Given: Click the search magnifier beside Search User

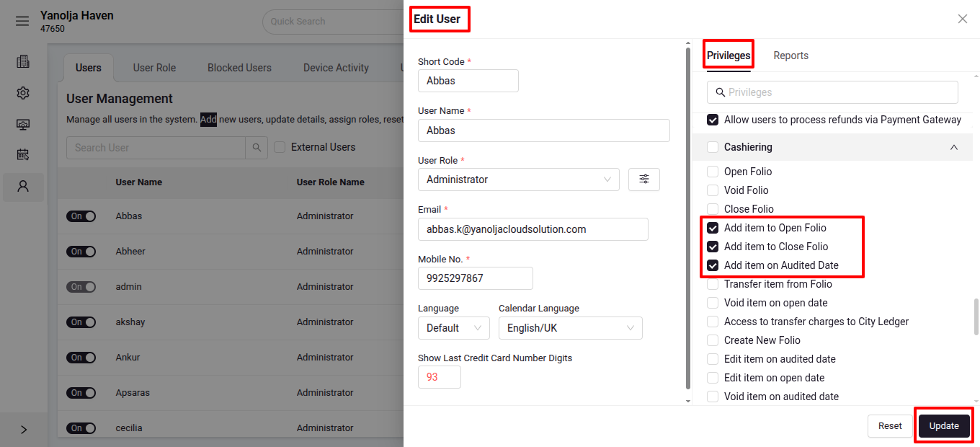Looking at the screenshot, I should coord(257,148).
